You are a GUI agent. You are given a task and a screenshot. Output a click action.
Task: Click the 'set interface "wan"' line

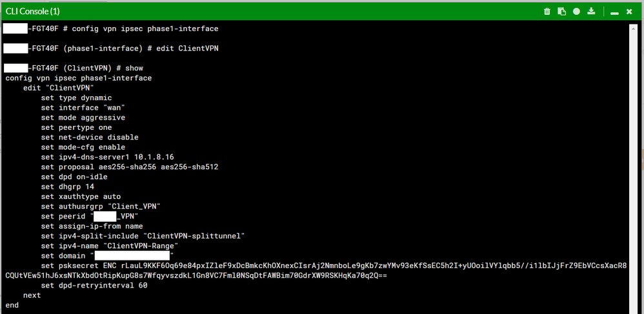(83, 108)
